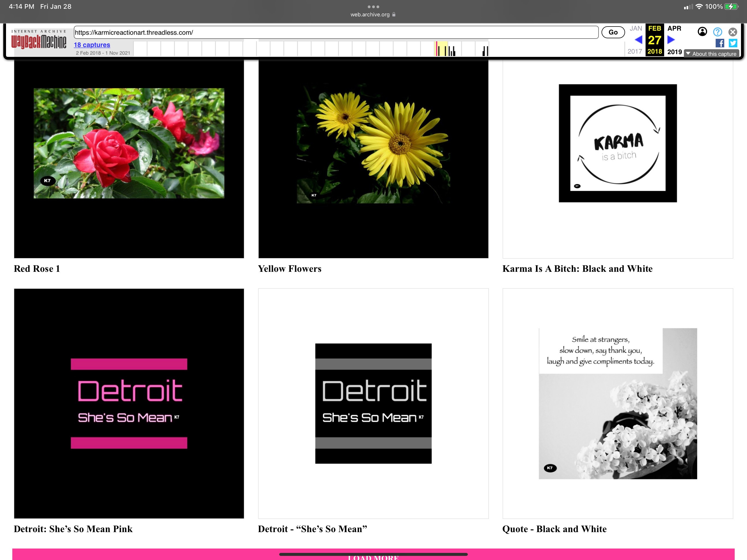Click the highlighted 2018 timeline bar

[x=441, y=49]
